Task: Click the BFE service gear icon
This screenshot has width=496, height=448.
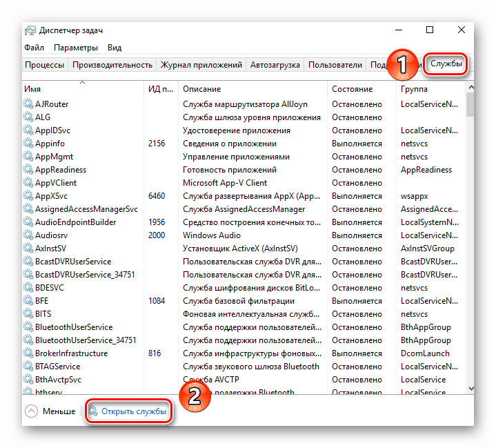Action: (28, 300)
